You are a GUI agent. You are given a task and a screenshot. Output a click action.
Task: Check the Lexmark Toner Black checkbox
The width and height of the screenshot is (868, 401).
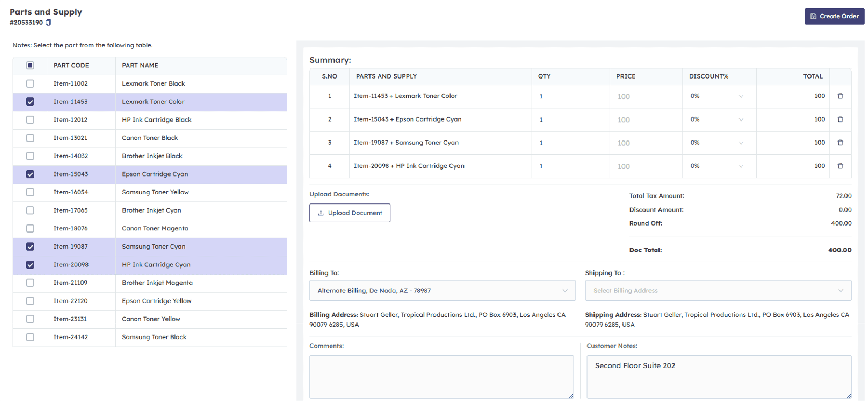[x=30, y=84]
